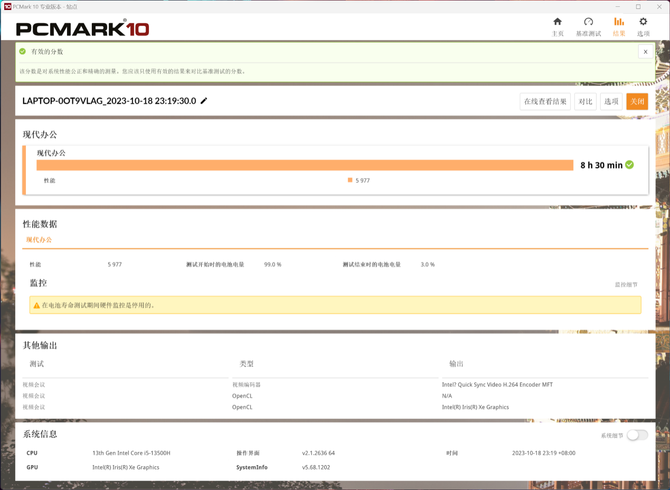Screen dimensions: 670x490
Task: Click the N/A output value
Action: (x=447, y=396)
